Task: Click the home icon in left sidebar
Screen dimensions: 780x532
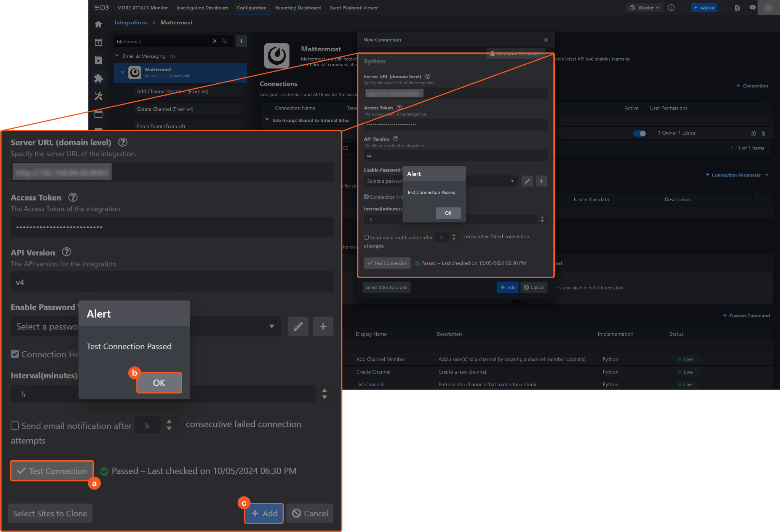Action: (x=99, y=25)
